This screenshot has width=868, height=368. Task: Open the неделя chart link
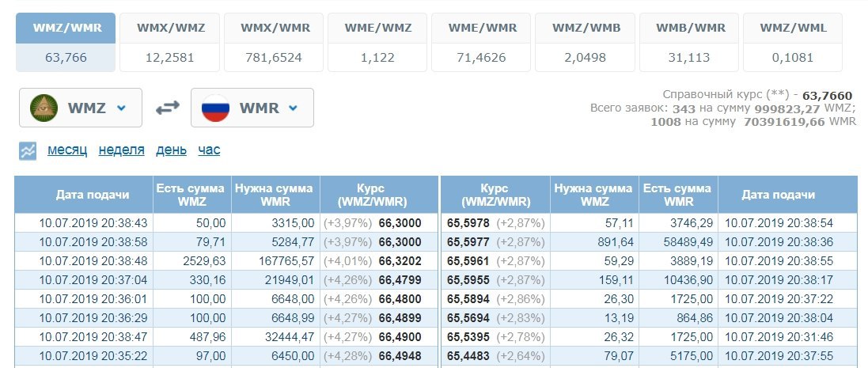point(121,150)
